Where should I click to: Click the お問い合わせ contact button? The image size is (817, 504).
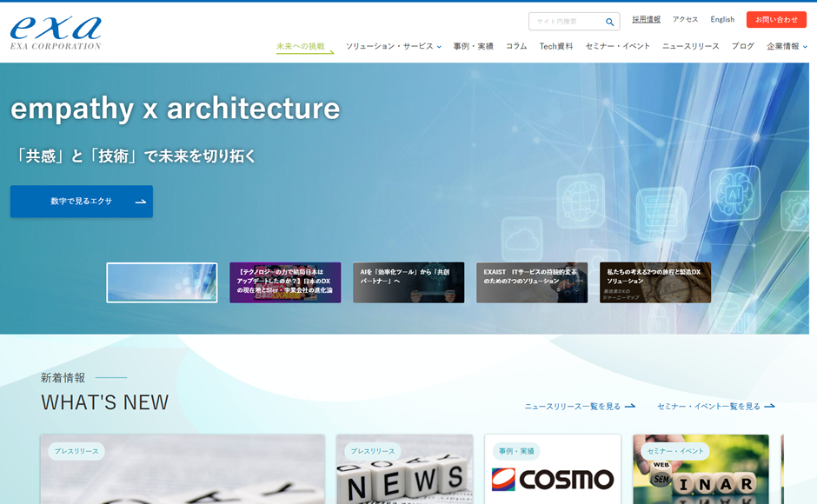pyautogui.click(x=776, y=19)
